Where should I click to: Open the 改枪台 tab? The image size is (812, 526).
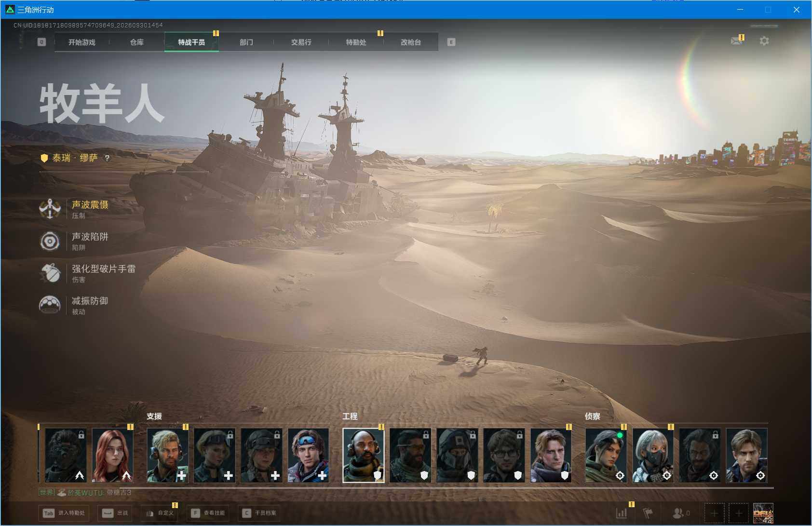(x=411, y=42)
